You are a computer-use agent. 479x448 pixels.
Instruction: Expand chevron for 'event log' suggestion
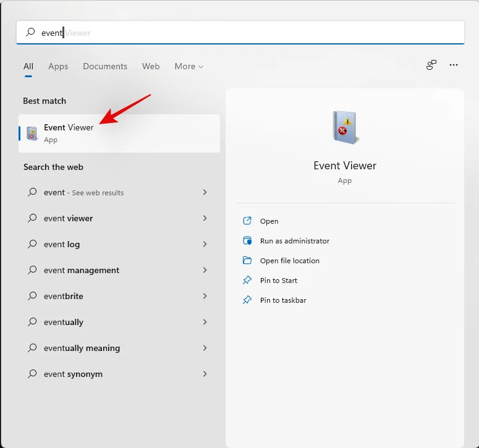[205, 244]
